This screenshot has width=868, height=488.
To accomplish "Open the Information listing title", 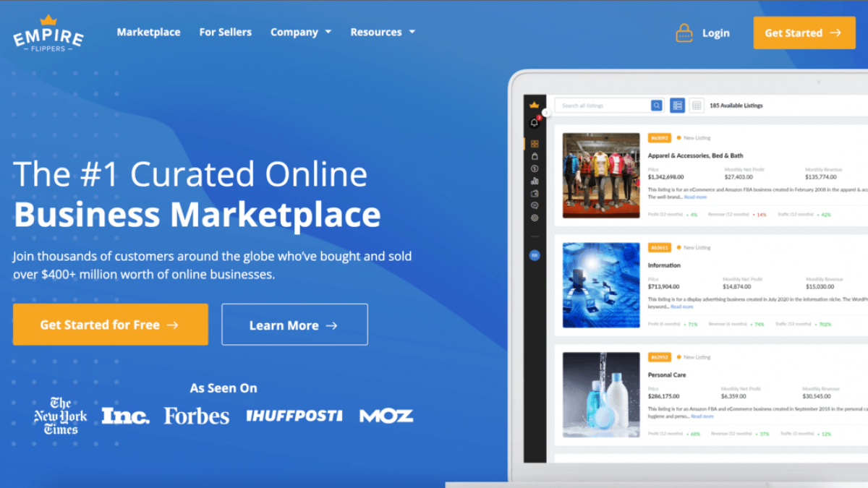I will point(664,265).
